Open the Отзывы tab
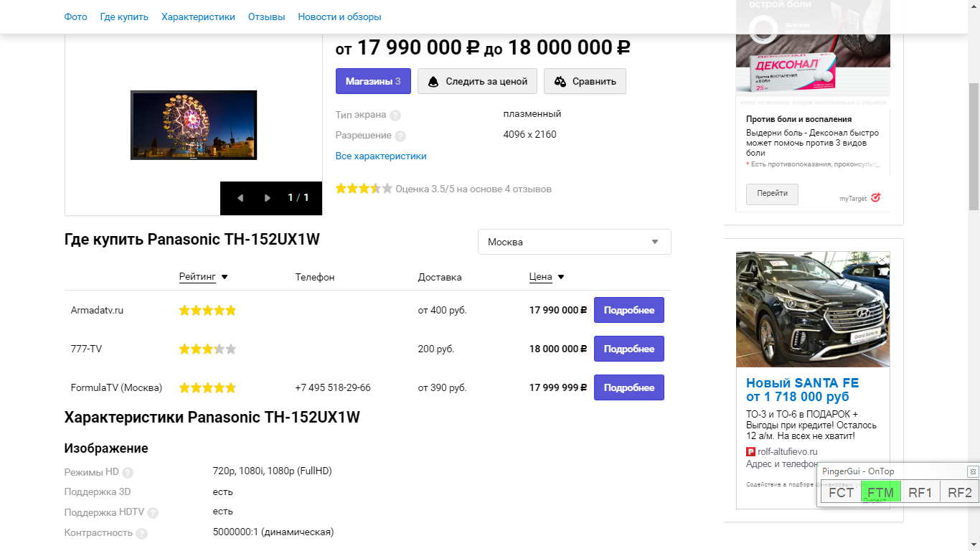This screenshot has height=551, width=980. [x=266, y=17]
